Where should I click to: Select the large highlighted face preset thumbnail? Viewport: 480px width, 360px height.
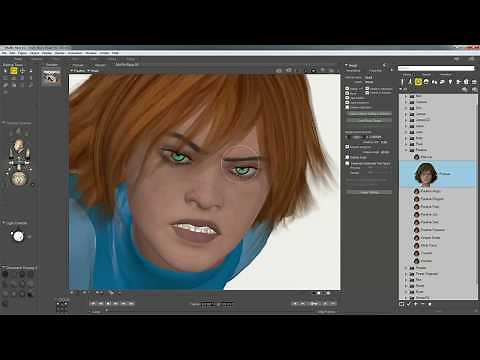[x=426, y=174]
